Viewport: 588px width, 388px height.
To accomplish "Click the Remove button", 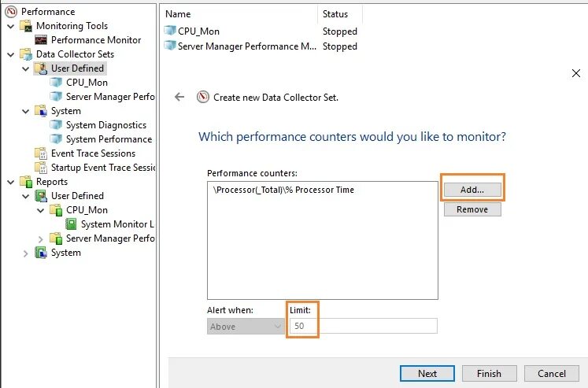I will [x=472, y=209].
